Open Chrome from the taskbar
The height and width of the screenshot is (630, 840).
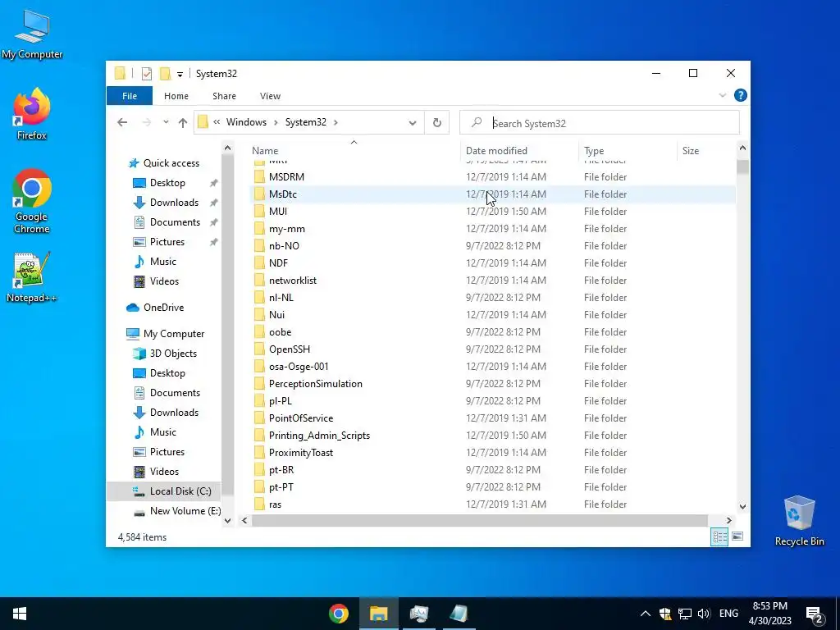point(339,614)
